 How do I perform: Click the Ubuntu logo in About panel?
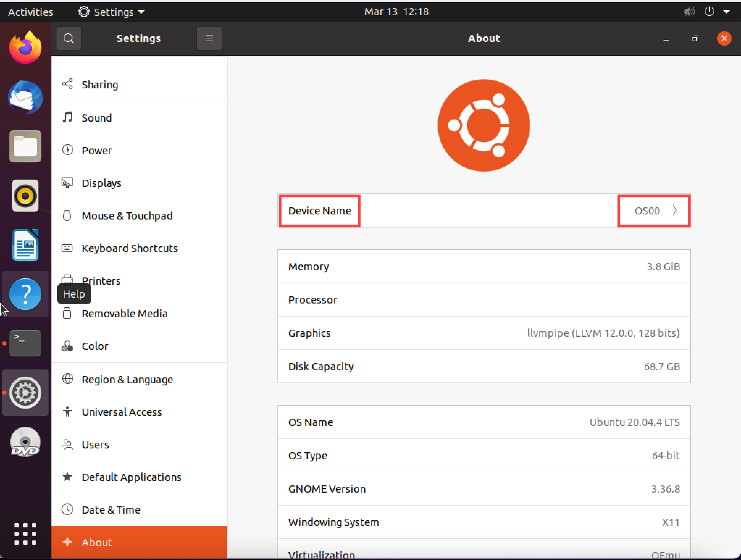coord(484,125)
